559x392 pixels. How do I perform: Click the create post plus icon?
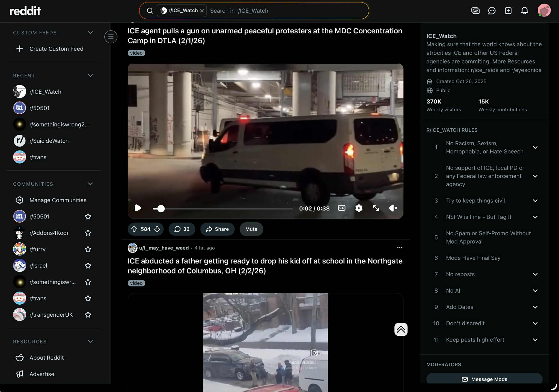pyautogui.click(x=508, y=11)
